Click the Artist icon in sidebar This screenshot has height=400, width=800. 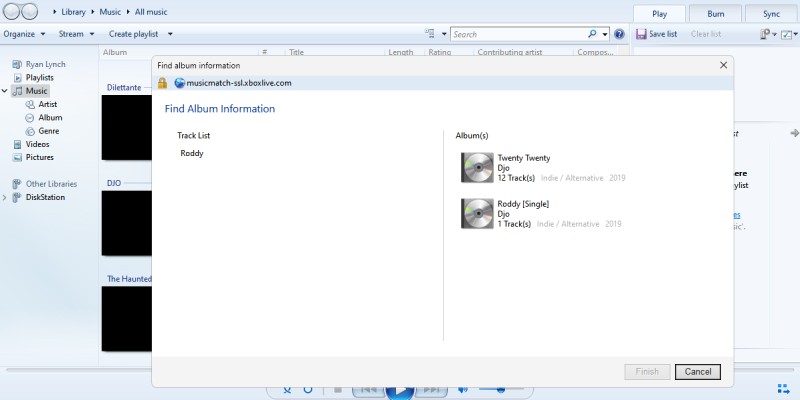click(30, 104)
